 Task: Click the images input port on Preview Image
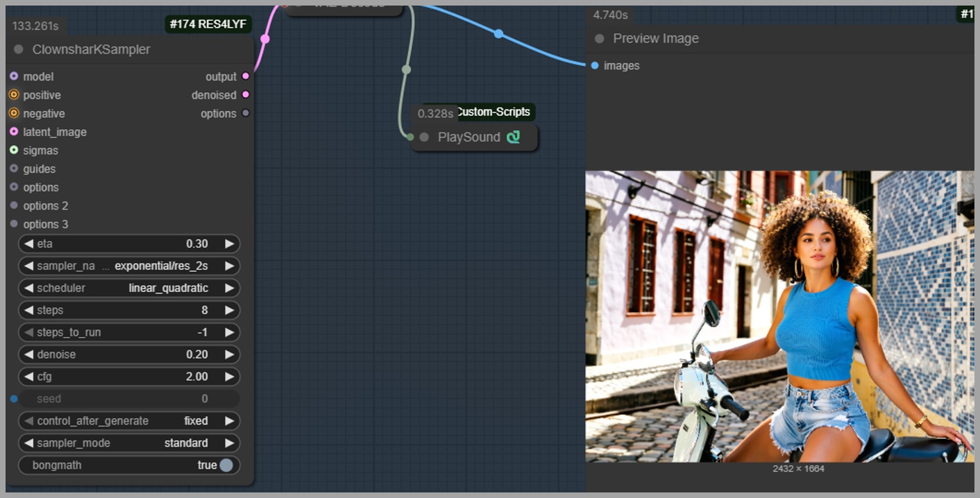[x=595, y=66]
